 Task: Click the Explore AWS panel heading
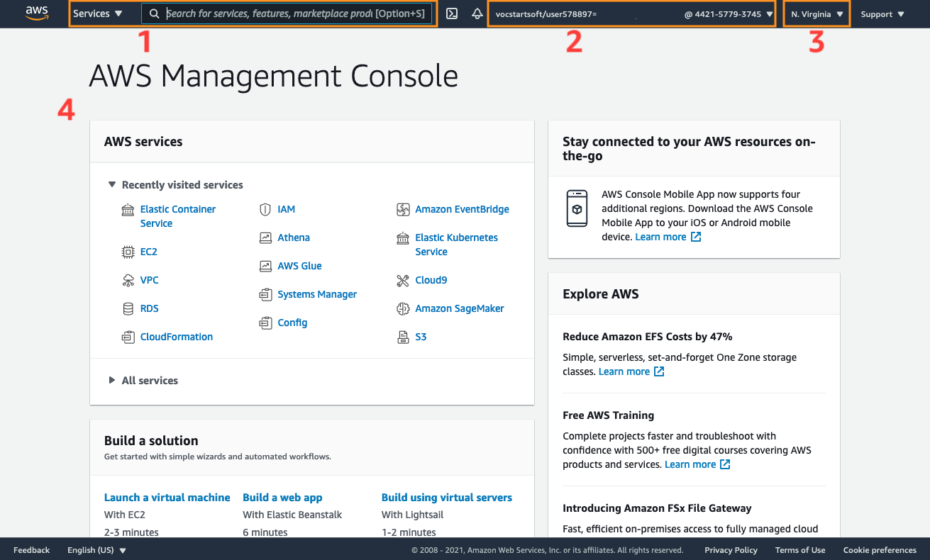click(x=601, y=294)
